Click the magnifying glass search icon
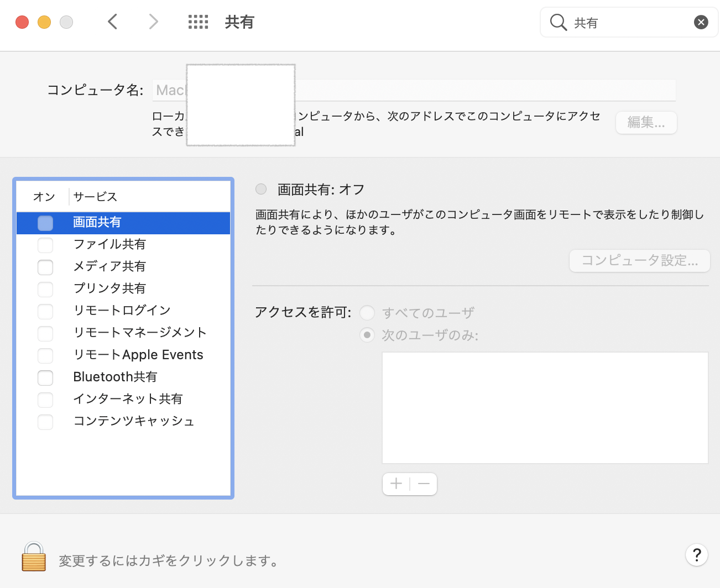720x588 pixels. (x=558, y=22)
